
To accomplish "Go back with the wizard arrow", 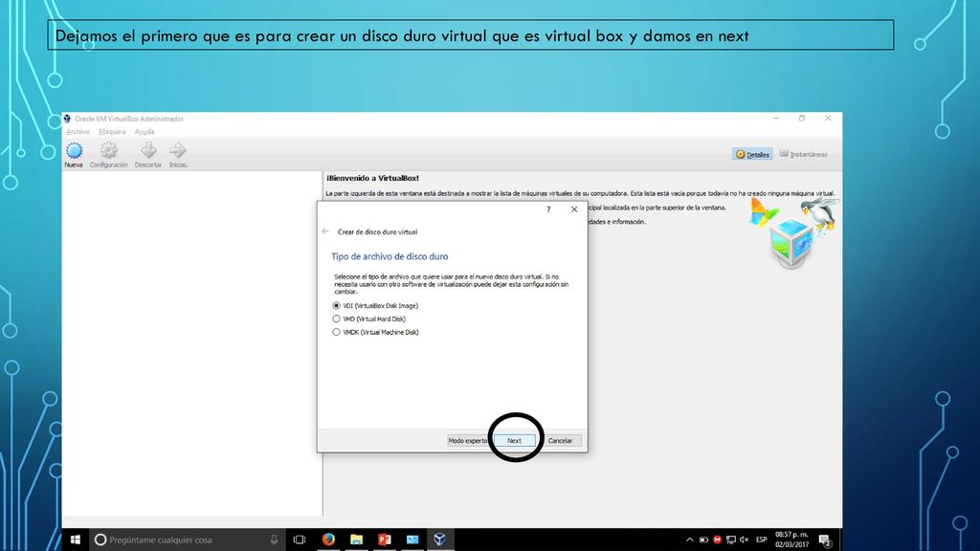I will (x=325, y=231).
